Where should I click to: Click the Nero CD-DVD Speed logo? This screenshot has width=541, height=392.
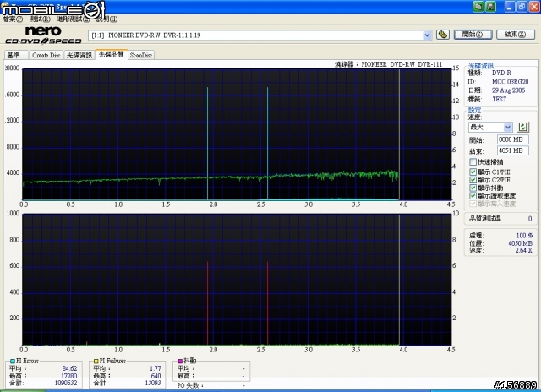43,35
